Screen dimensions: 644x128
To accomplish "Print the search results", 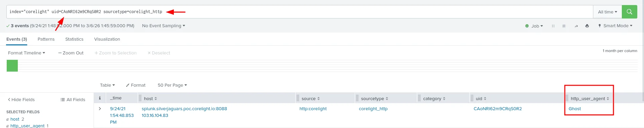I will pos(587,26).
